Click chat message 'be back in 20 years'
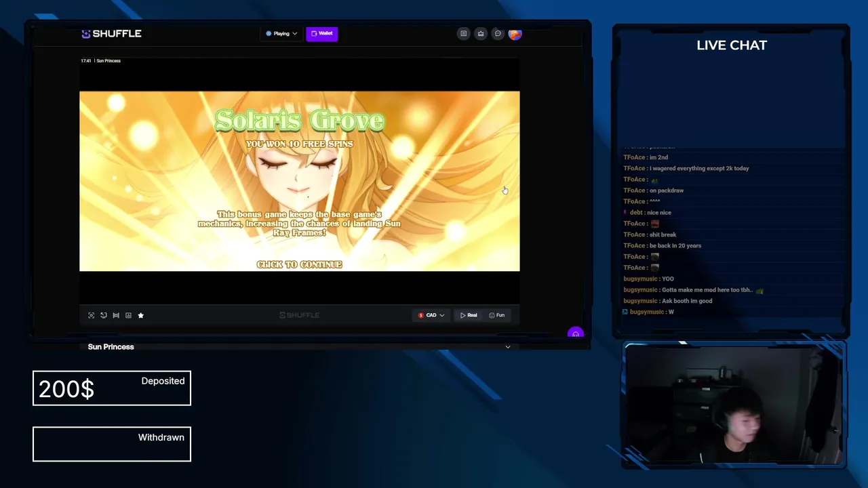 tap(675, 245)
